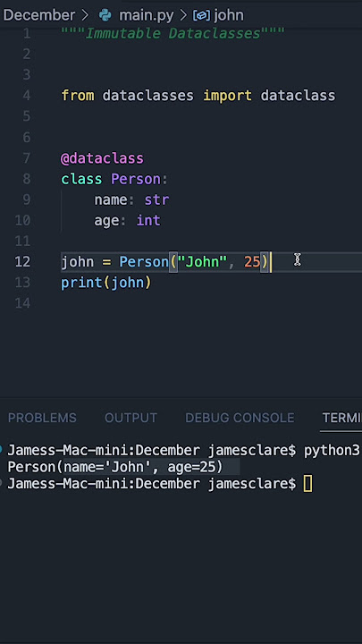Click the terminal cursor block at the prompt
The image size is (362, 644).
point(307,484)
